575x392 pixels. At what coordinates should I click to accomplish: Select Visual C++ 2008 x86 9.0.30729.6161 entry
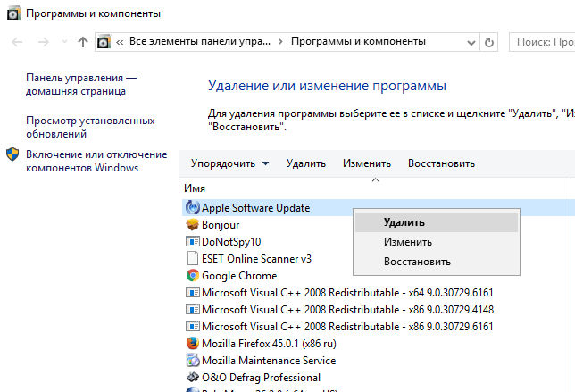(x=347, y=326)
